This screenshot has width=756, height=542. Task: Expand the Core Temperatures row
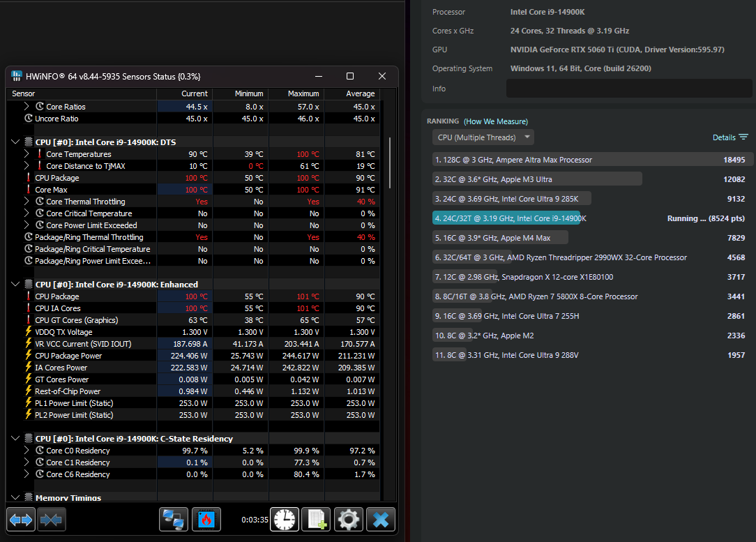[27, 154]
